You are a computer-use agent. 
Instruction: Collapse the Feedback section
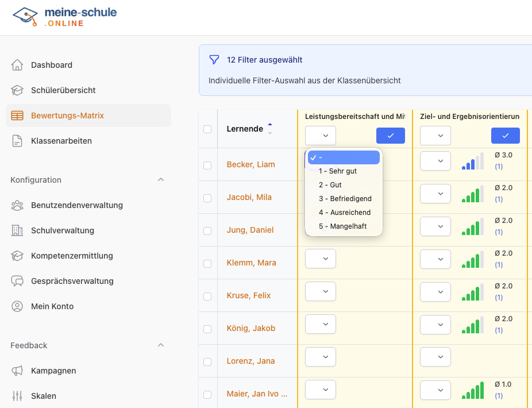pyautogui.click(x=161, y=345)
